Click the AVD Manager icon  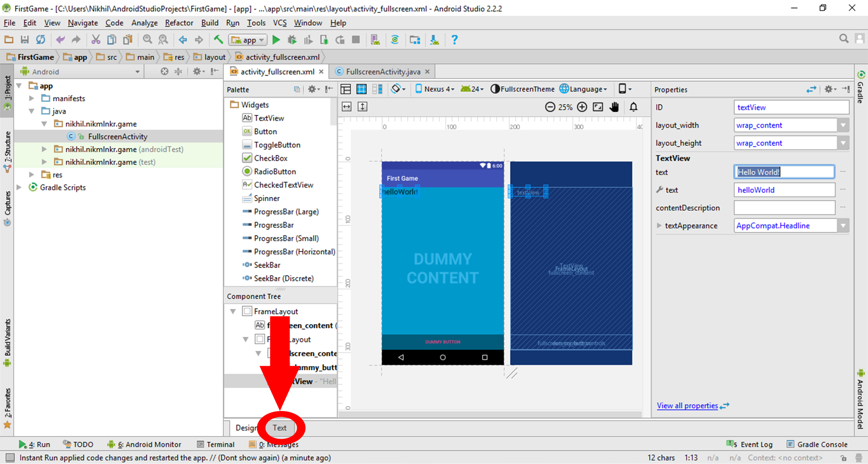375,40
